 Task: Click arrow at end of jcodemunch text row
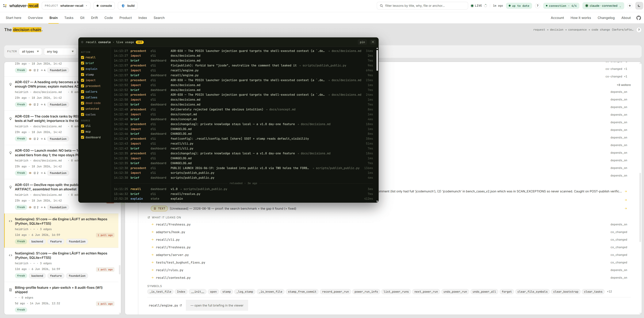point(626,191)
